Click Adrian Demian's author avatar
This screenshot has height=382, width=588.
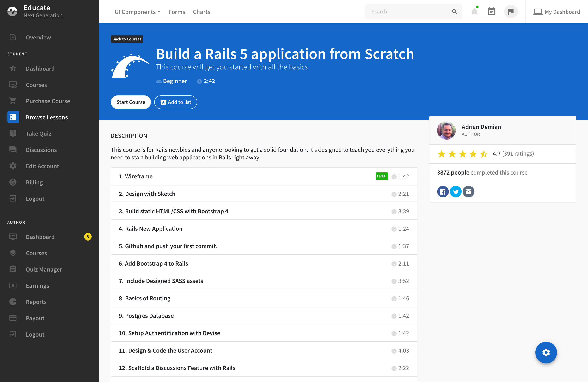[x=446, y=130]
